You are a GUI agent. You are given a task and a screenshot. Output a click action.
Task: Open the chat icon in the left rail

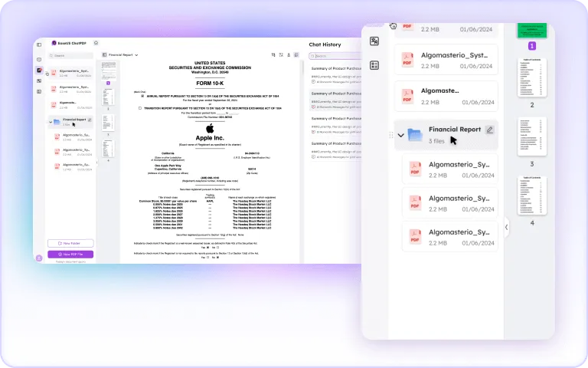point(39,59)
